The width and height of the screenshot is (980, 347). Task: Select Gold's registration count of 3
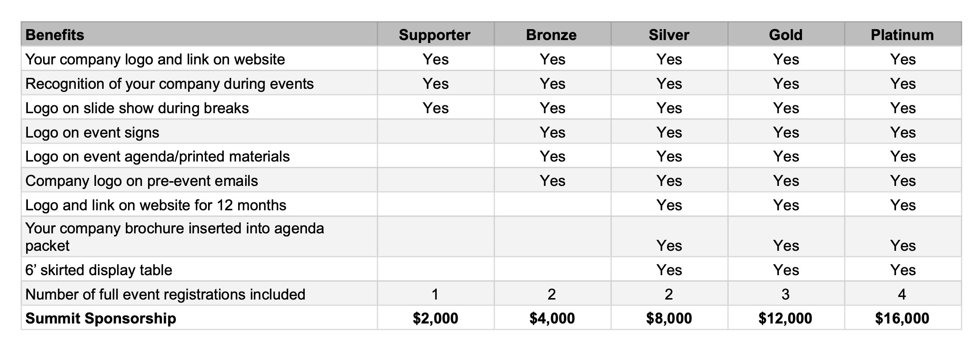(785, 294)
